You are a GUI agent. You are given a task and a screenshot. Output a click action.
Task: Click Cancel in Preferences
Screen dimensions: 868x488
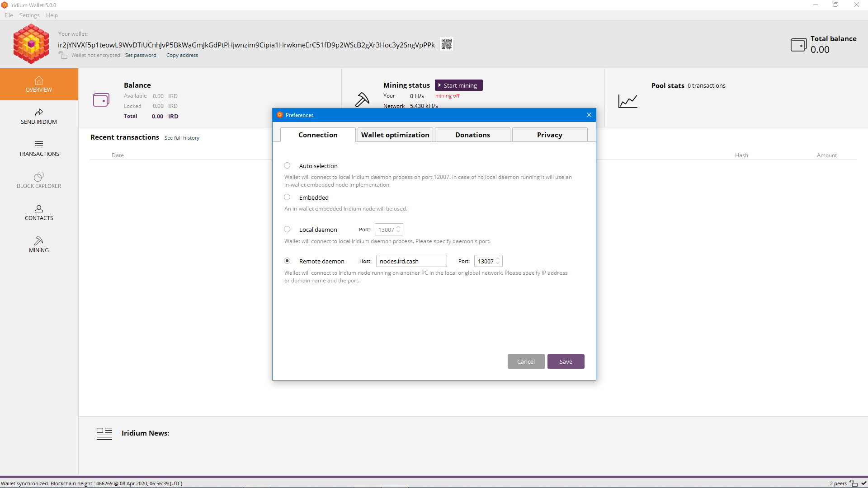(x=526, y=361)
